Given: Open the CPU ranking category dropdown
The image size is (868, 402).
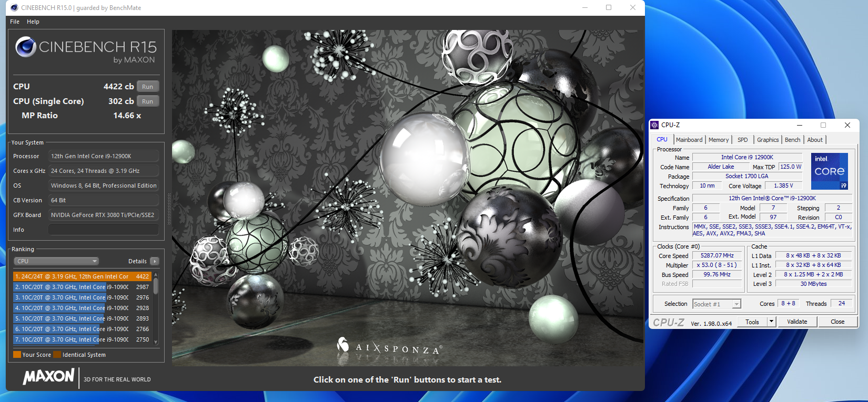Looking at the screenshot, I should coord(56,261).
